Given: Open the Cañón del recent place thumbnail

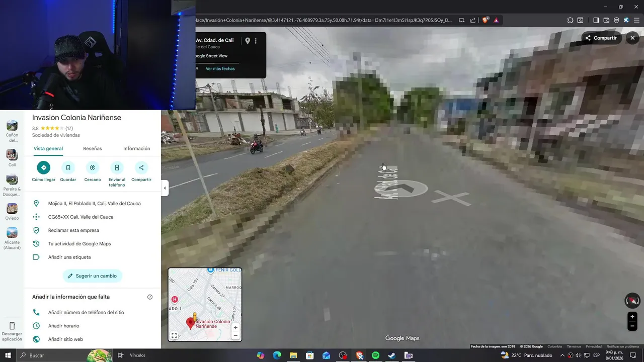Looking at the screenshot, I should click(x=12, y=126).
